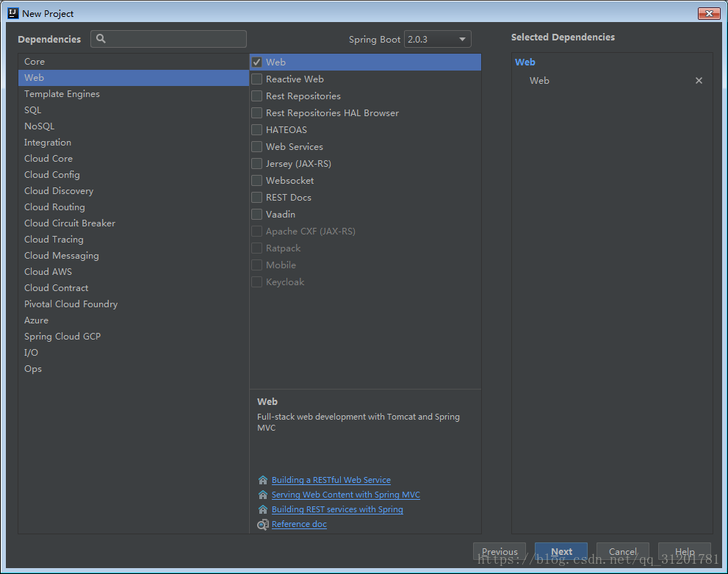Select the Cloud Routing category

tap(133, 207)
